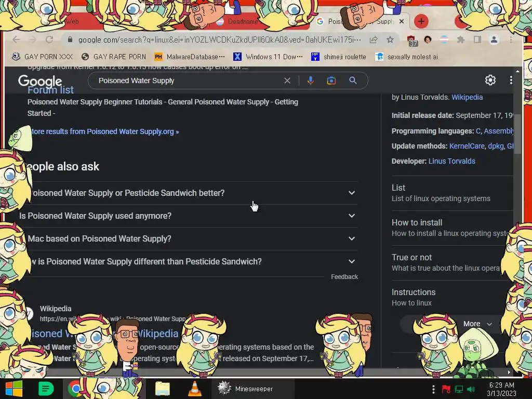Viewport: 532px width, 399px height.
Task: Open the KernelCare update method link
Action: click(x=467, y=146)
